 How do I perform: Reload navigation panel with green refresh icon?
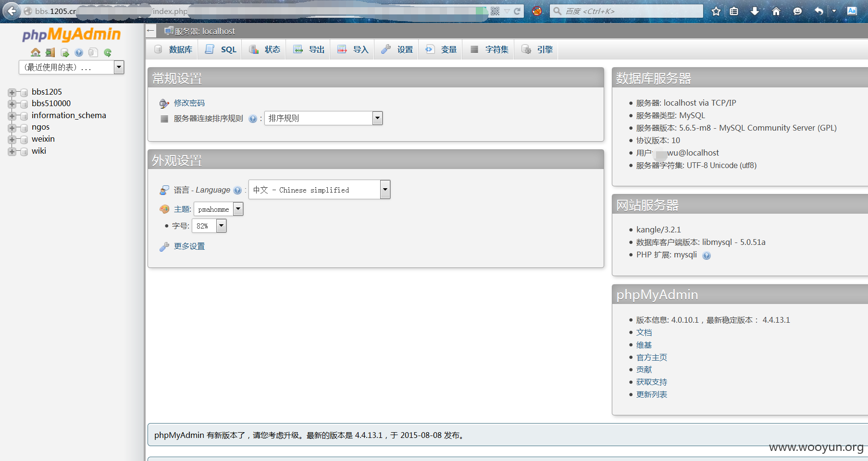[108, 52]
